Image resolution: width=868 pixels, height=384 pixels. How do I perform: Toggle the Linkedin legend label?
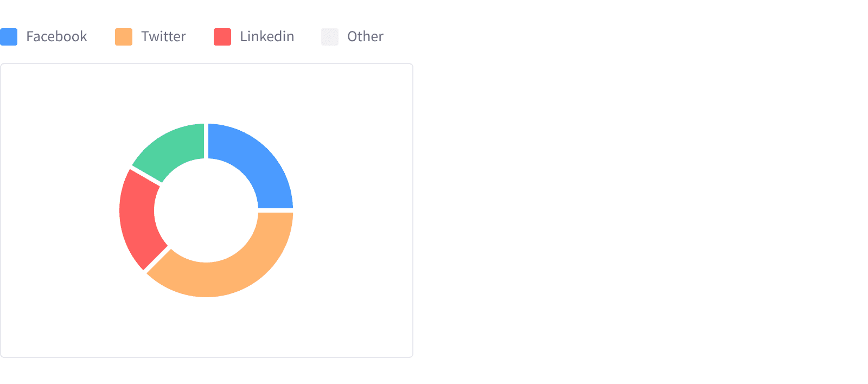tap(267, 37)
